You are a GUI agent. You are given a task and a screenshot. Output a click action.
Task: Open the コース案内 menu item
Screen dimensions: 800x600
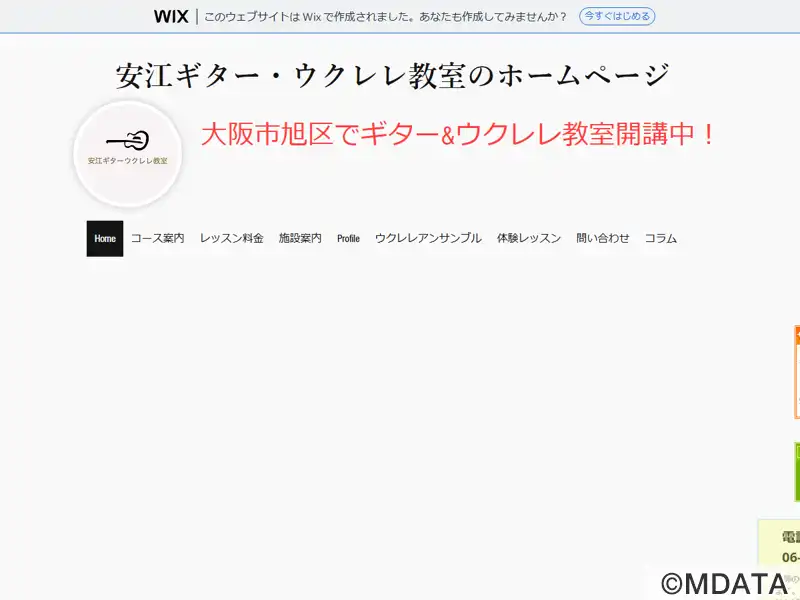click(x=158, y=239)
